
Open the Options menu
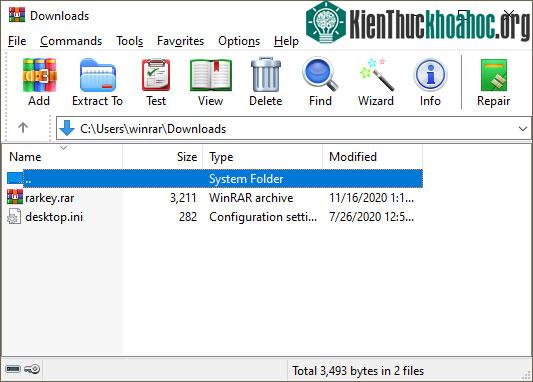[239, 41]
